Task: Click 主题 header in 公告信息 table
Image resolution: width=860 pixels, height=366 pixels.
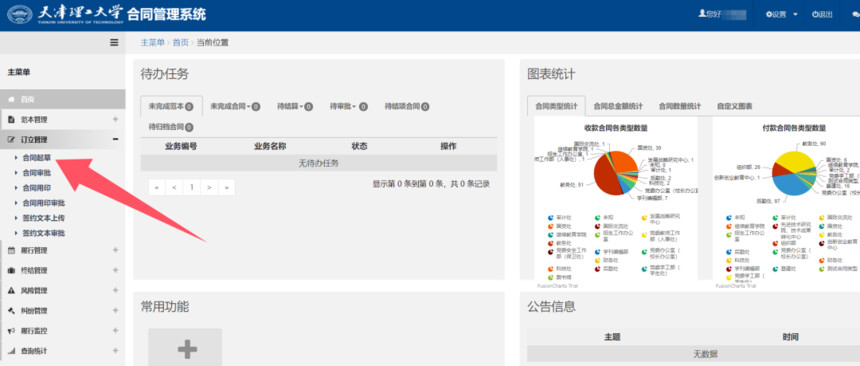Action: pos(612,337)
